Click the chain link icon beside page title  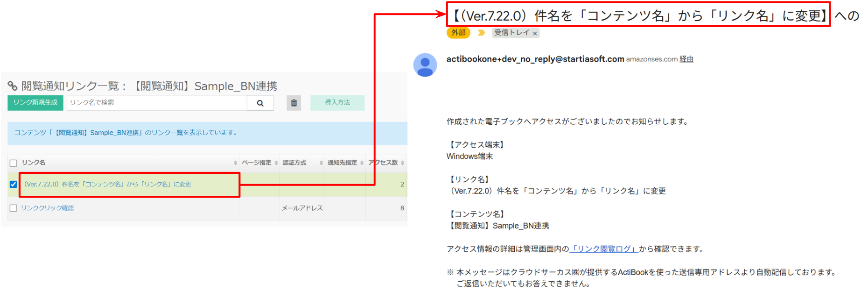pyautogui.click(x=13, y=86)
